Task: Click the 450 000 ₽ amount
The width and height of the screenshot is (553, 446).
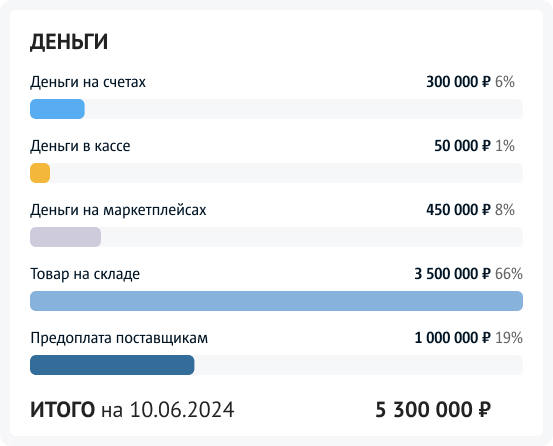Action: pos(458,210)
